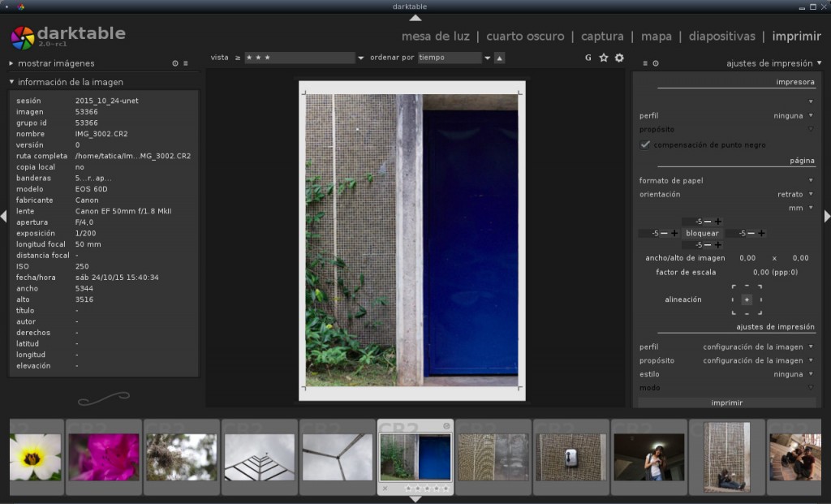Open the global preferences gear icon
Image resolution: width=831 pixels, height=504 pixels.
[619, 58]
